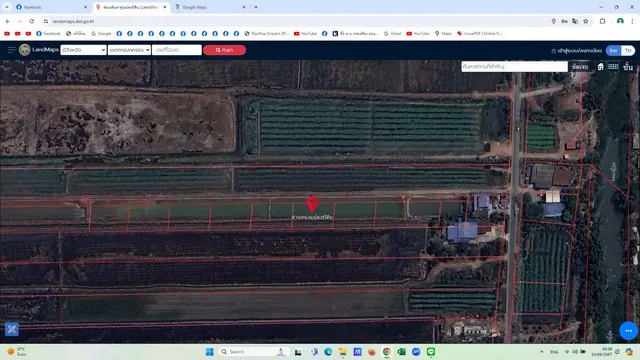Open the Google bookmark
The height and width of the screenshot is (360, 640).
coord(101,33)
